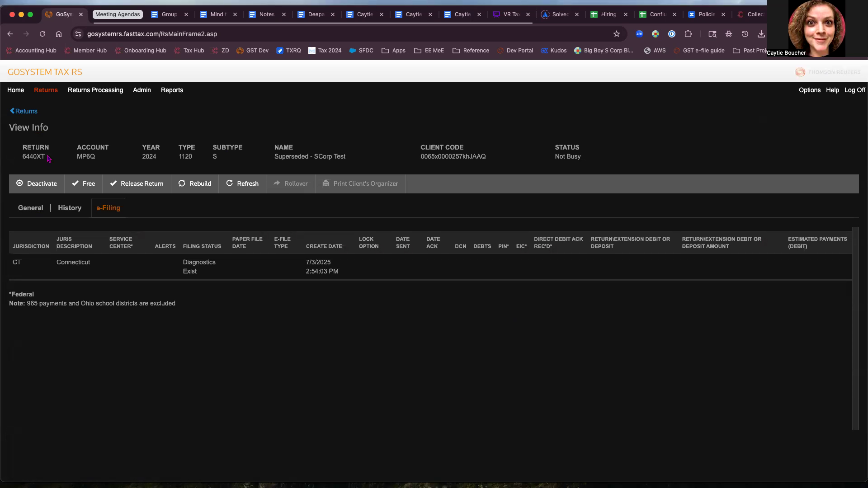The width and height of the screenshot is (868, 488).
Task: Switch to the General tab
Action: pos(30,208)
